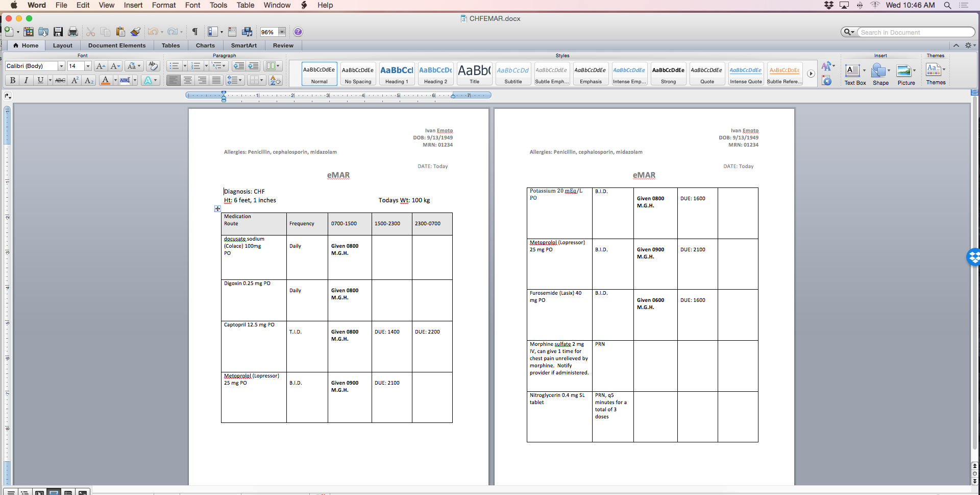This screenshot has height=495, width=980.
Task: Expand the font size dropdown
Action: pos(88,66)
